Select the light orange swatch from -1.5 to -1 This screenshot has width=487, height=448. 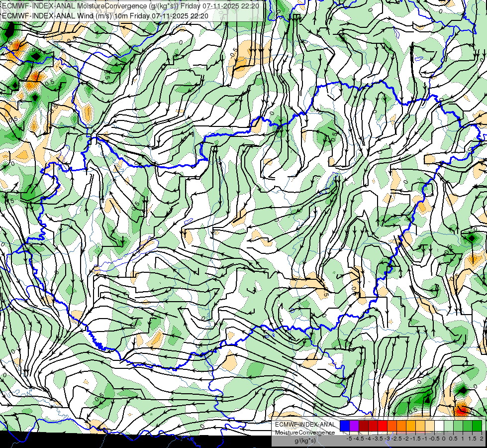tap(420, 426)
